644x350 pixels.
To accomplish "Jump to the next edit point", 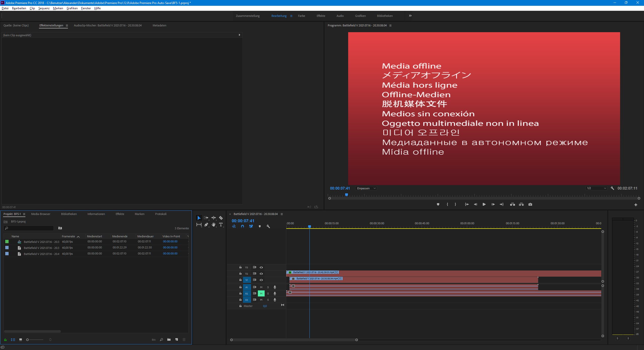I will point(502,204).
